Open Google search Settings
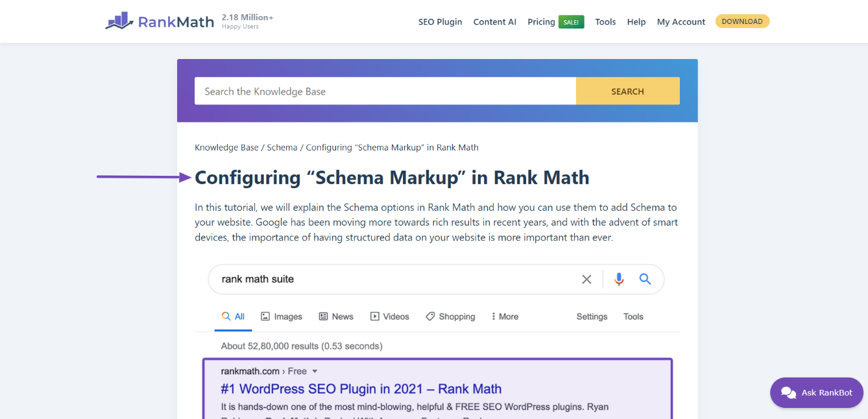The height and width of the screenshot is (419, 868). [x=592, y=317]
